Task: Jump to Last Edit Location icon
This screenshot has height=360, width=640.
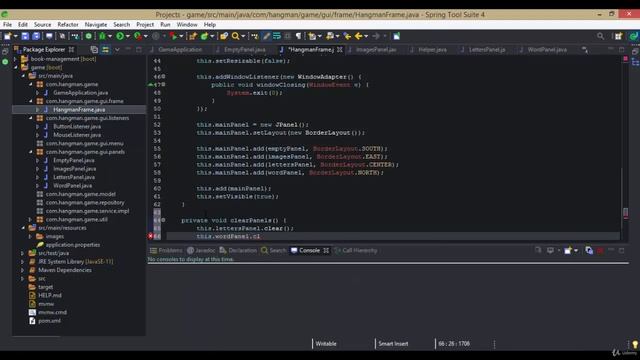Action: pyautogui.click(x=347, y=36)
